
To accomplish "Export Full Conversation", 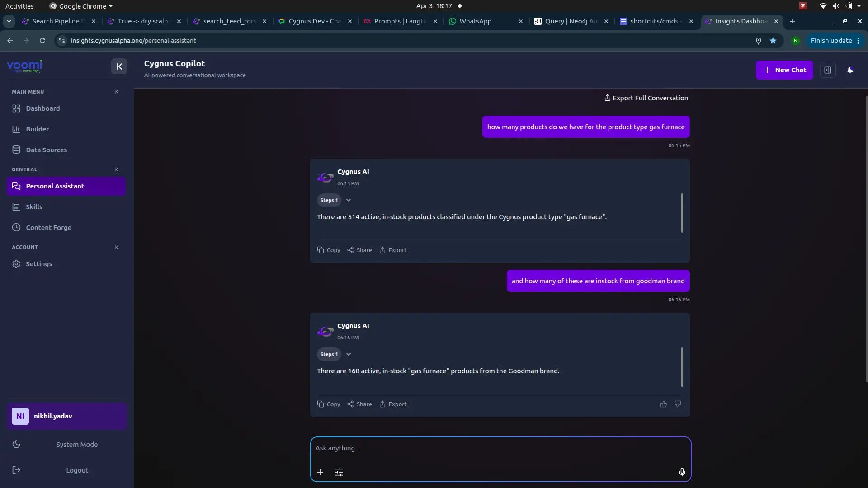I will coord(646,98).
